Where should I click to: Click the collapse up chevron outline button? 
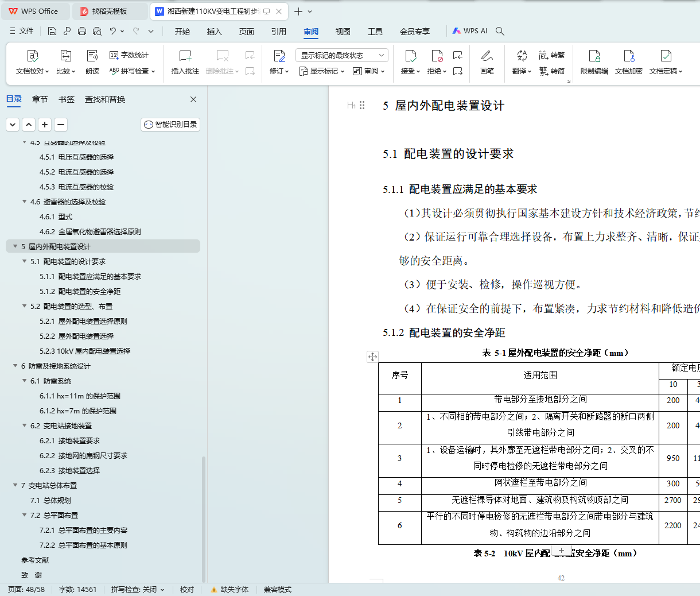[x=29, y=125]
